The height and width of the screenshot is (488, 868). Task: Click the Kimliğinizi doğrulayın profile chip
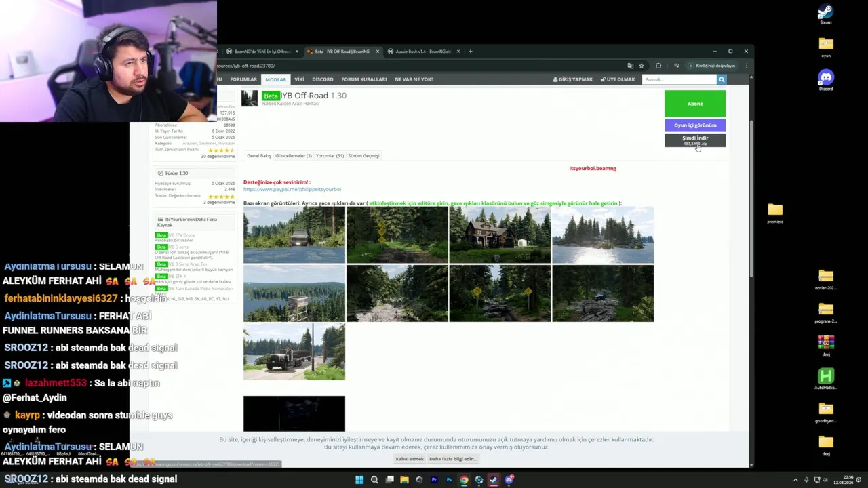711,66
